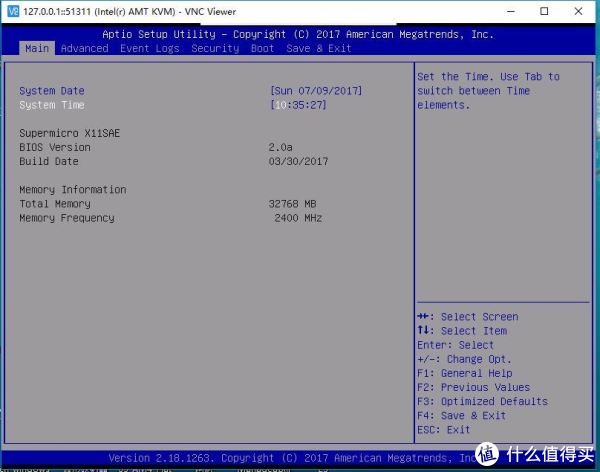Select the Main tab in BIOS menu

pyautogui.click(x=37, y=48)
